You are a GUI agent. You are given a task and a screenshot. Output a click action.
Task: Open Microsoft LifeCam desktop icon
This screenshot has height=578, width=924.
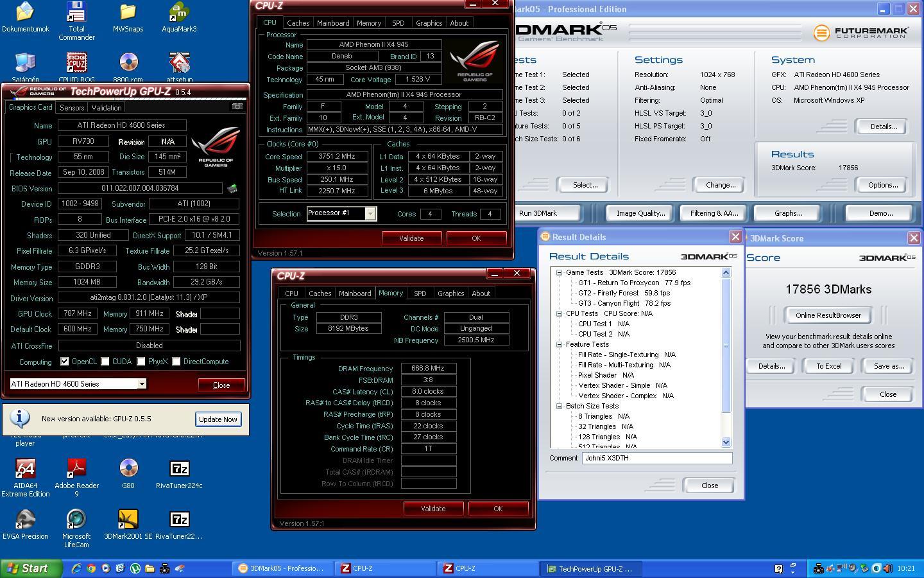(76, 529)
